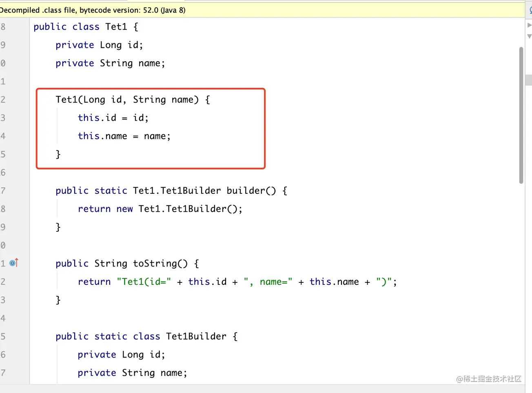Click the 'private Long id;' field in Tet1
This screenshot has height=393, width=532.
pyautogui.click(x=99, y=45)
